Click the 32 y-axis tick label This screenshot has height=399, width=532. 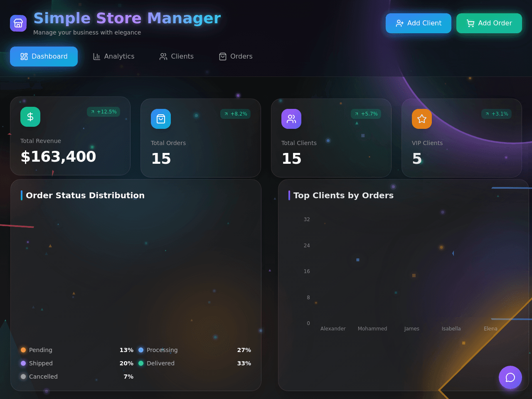(307, 219)
